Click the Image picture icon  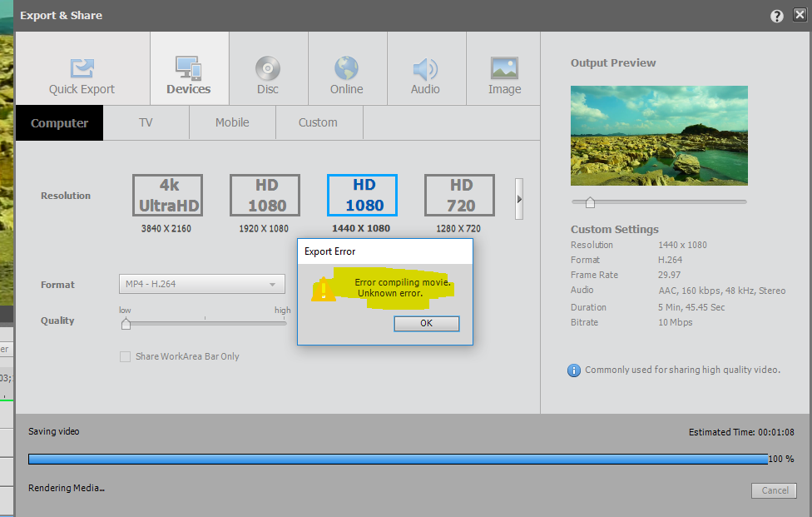(504, 68)
